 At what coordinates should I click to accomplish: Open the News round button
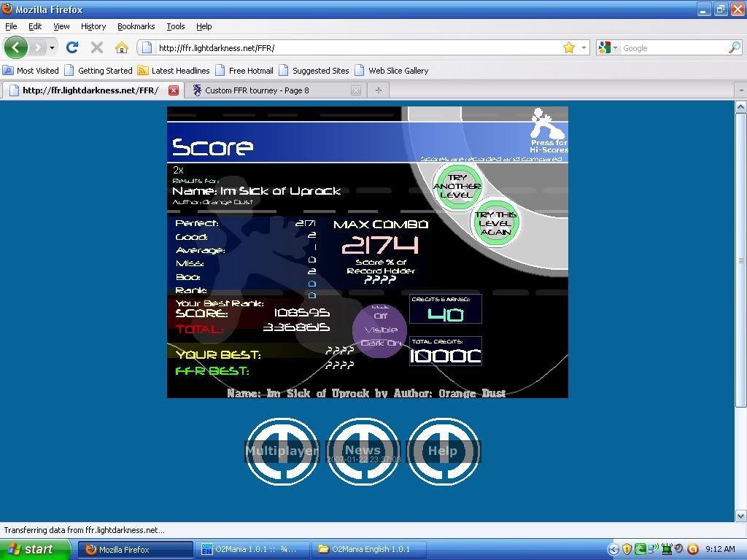(x=363, y=451)
